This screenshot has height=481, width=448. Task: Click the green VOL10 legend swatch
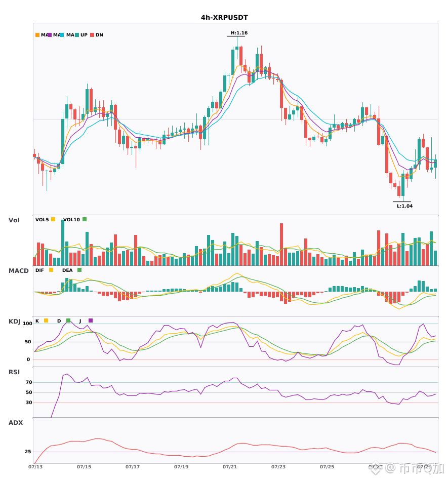(x=85, y=219)
